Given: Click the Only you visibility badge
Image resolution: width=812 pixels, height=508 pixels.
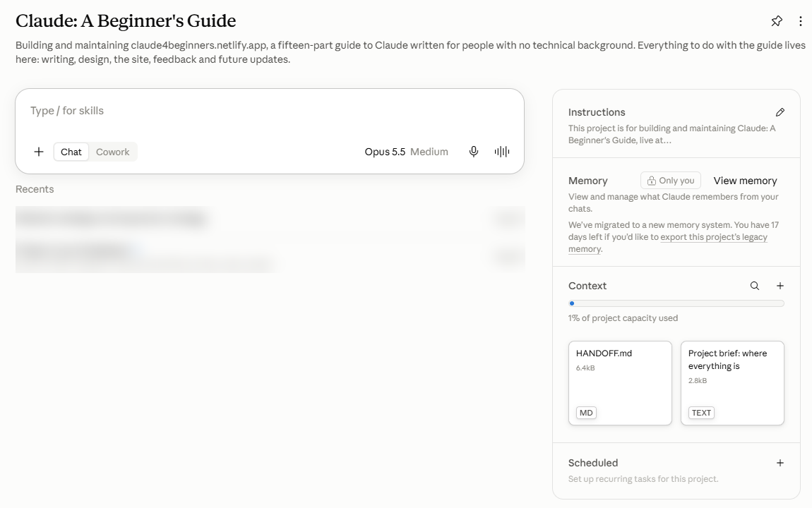Looking at the screenshot, I should [x=671, y=181].
